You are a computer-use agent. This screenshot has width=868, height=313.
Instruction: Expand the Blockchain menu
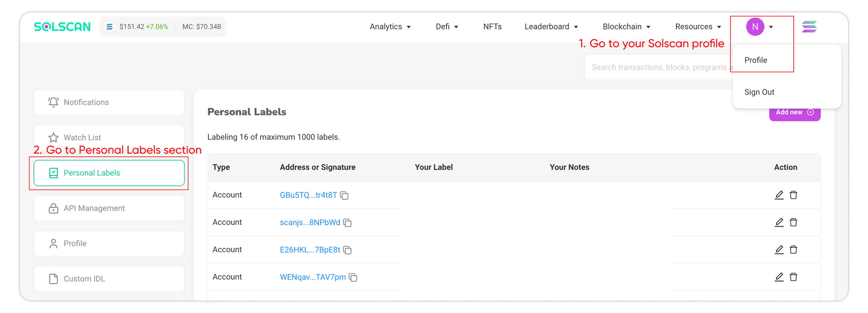626,27
